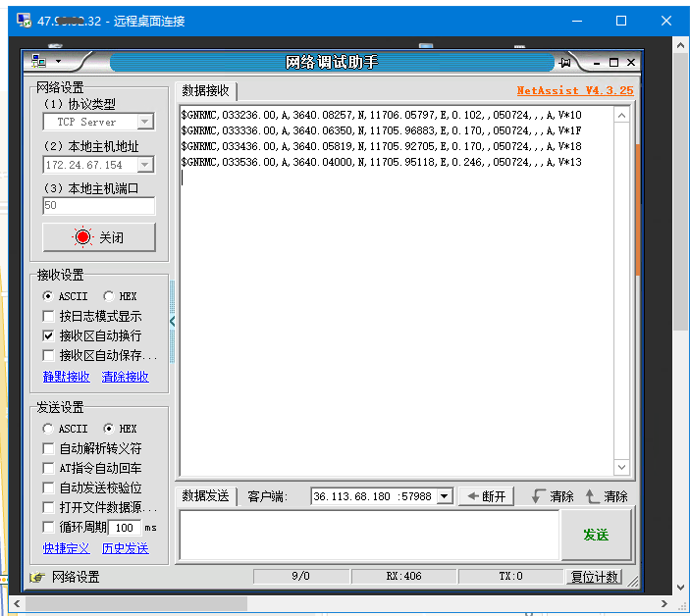Open the 协议类型 TCP Server dropdown
The height and width of the screenshot is (616, 690).
tap(145, 122)
